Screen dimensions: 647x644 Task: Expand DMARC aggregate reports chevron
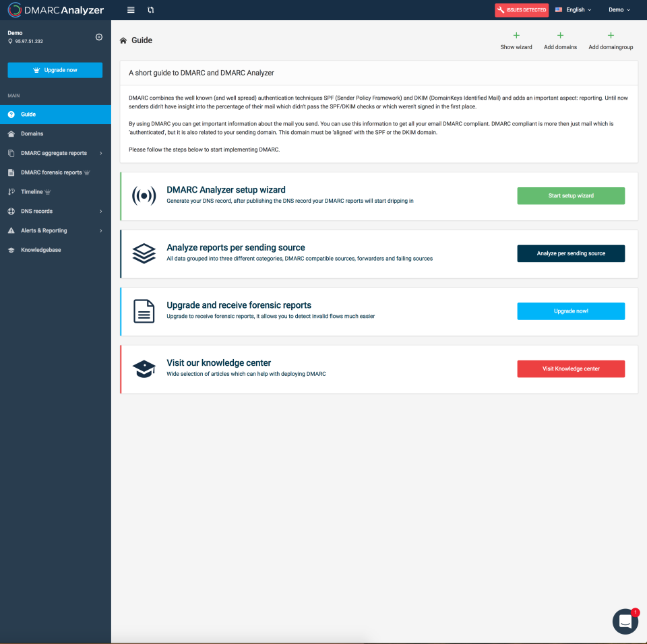(101, 153)
